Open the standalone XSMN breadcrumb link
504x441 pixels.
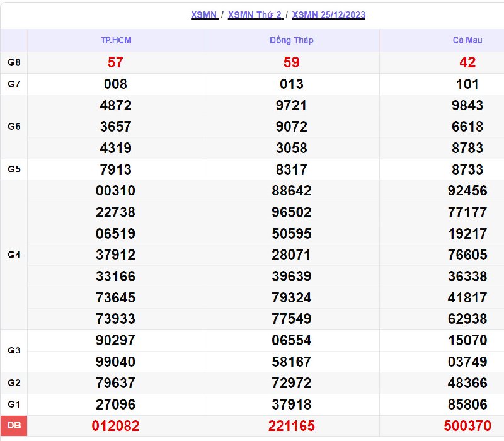(204, 15)
